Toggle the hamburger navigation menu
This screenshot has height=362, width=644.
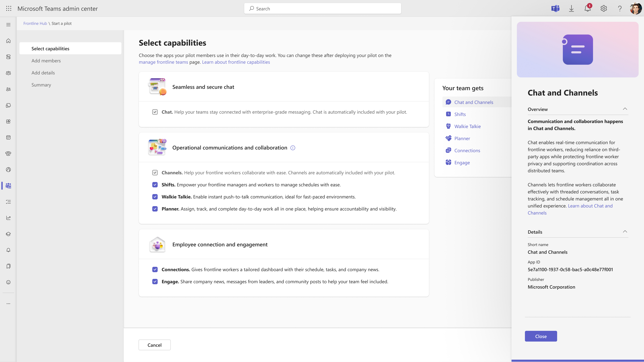tap(9, 24)
